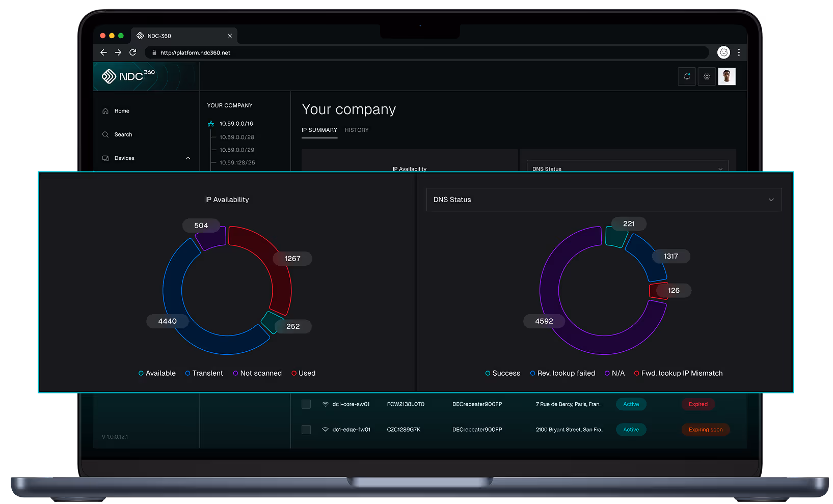
Task: Toggle the Available legend under IP Availability
Action: pyautogui.click(x=157, y=373)
